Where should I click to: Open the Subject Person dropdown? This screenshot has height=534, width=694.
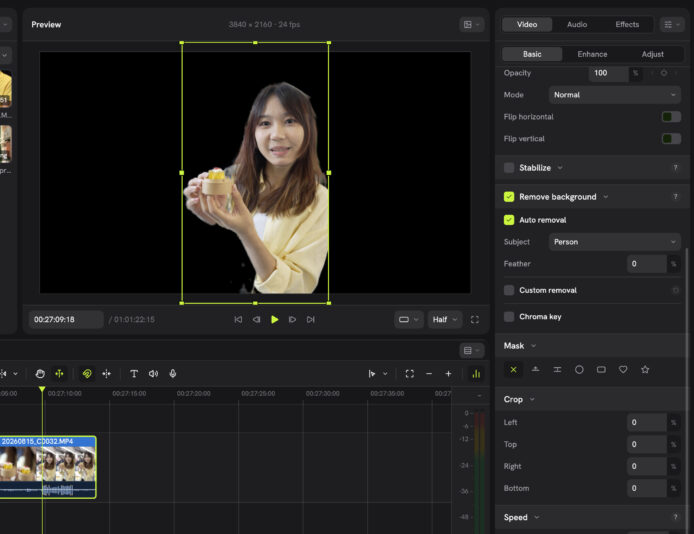pos(614,242)
